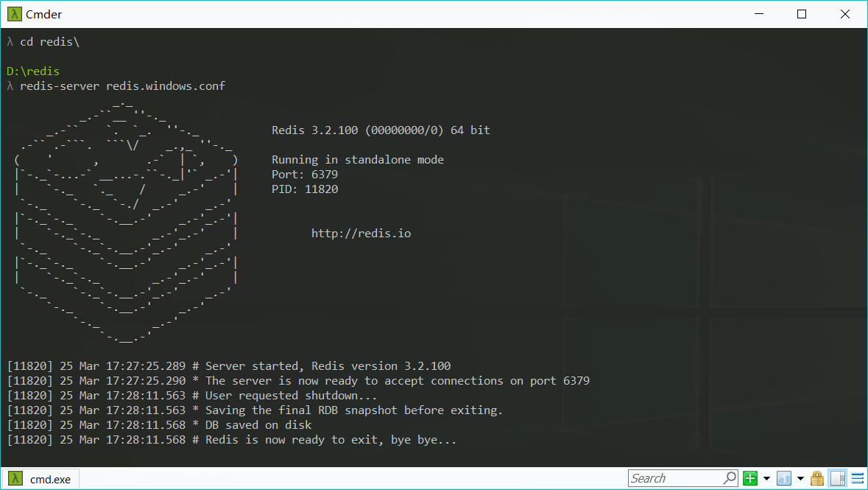Minimize the Cmder window

(x=759, y=14)
